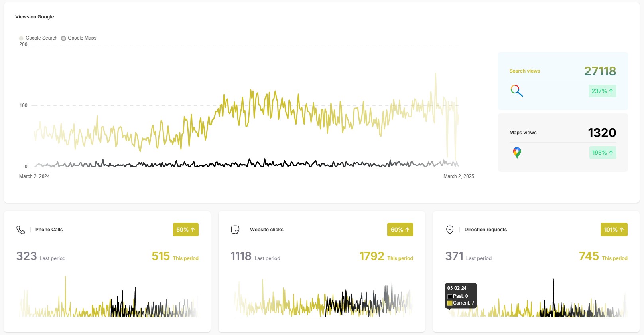Click the phone handset icon
This screenshot has height=335, width=644.
[x=21, y=230]
